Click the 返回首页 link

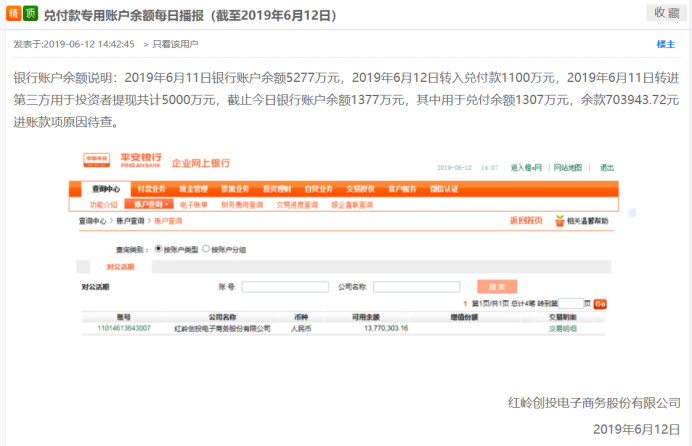coord(526,220)
